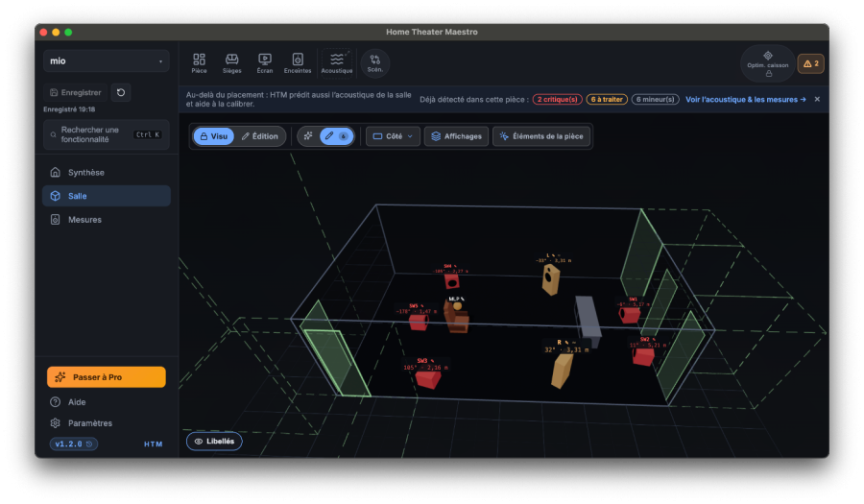Select the R speaker label 32°

tap(566, 346)
